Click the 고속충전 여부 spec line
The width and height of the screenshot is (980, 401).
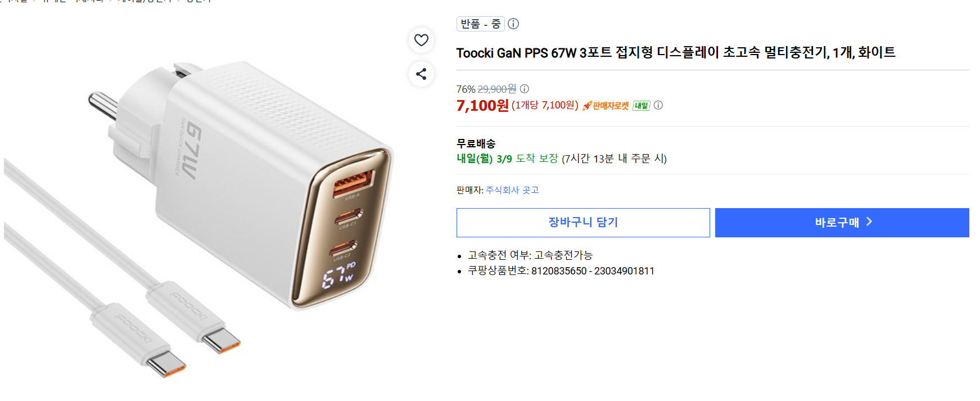(x=530, y=255)
